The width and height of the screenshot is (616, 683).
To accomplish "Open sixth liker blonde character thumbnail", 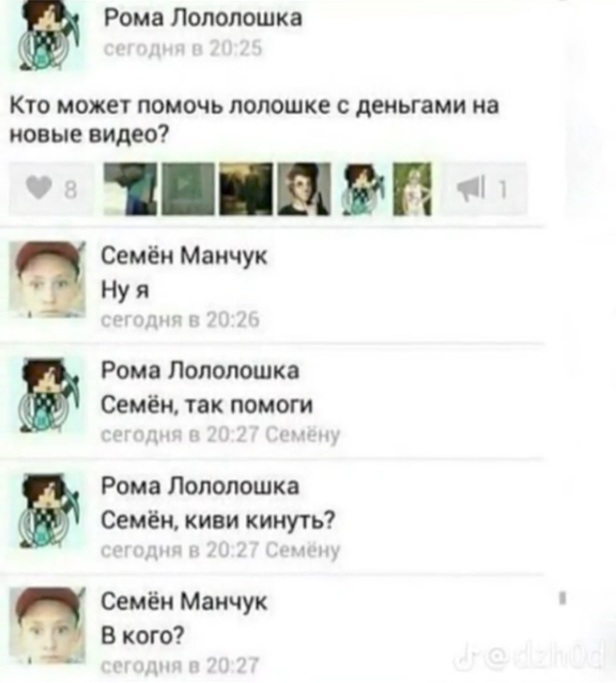I will tap(412, 189).
